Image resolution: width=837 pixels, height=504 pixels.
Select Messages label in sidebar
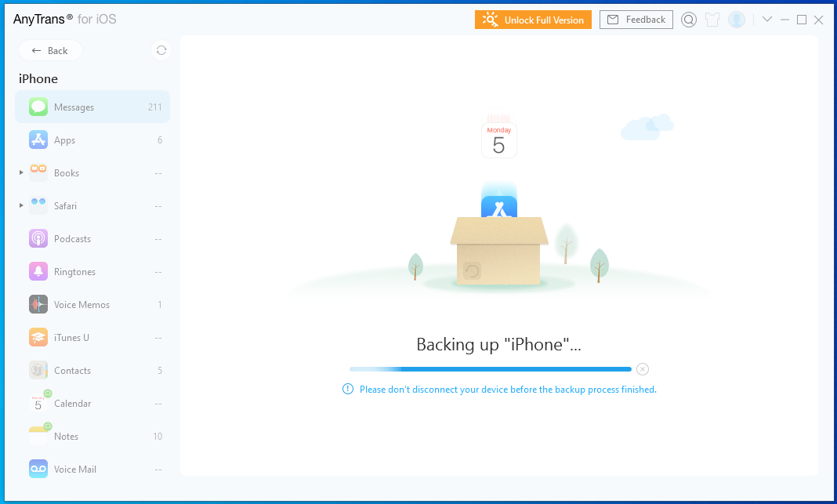coord(74,107)
